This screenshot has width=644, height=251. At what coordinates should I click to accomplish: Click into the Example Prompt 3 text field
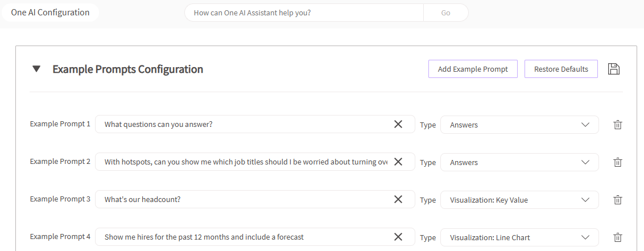click(245, 199)
